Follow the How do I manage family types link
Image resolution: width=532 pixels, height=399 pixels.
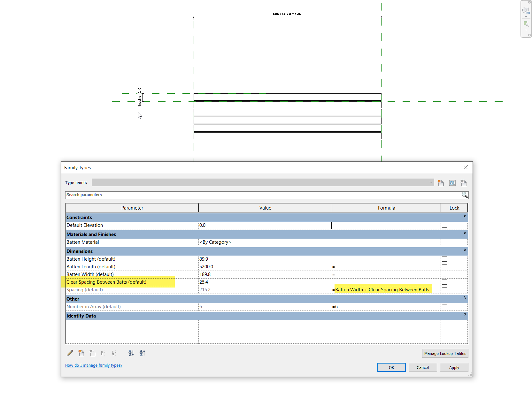94,365
